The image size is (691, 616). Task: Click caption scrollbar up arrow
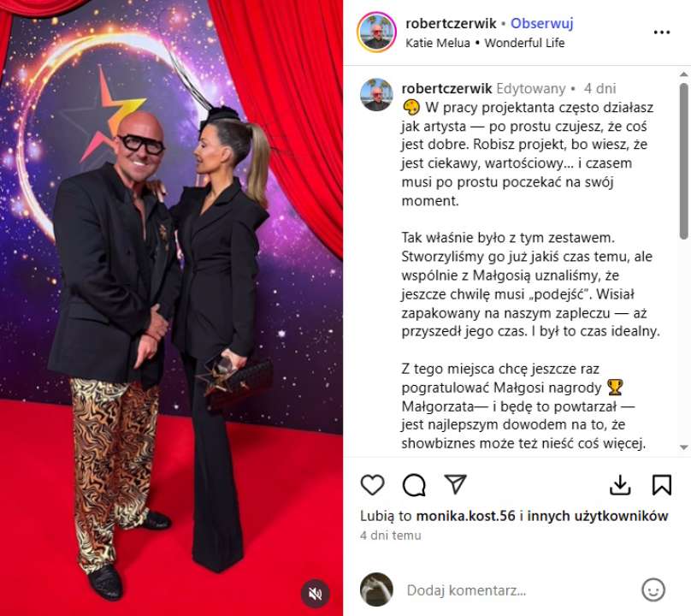click(x=684, y=74)
